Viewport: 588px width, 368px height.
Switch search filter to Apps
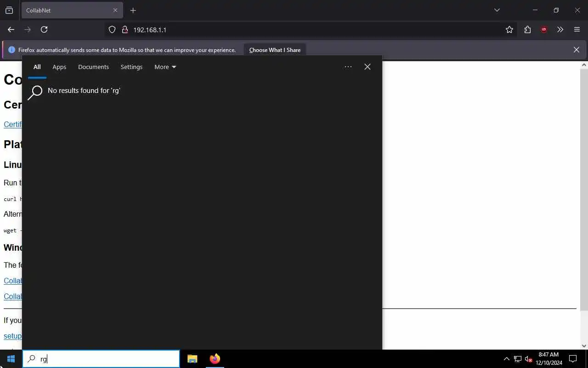point(59,67)
